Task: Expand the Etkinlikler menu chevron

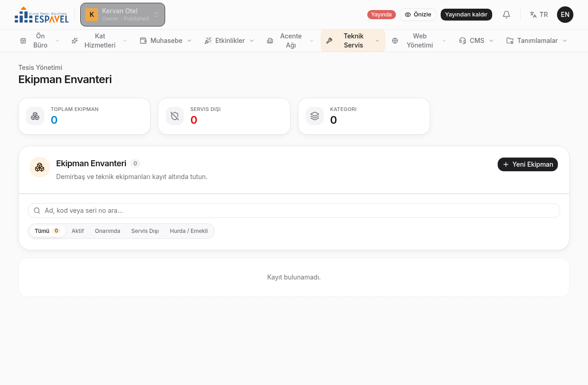Action: point(252,41)
